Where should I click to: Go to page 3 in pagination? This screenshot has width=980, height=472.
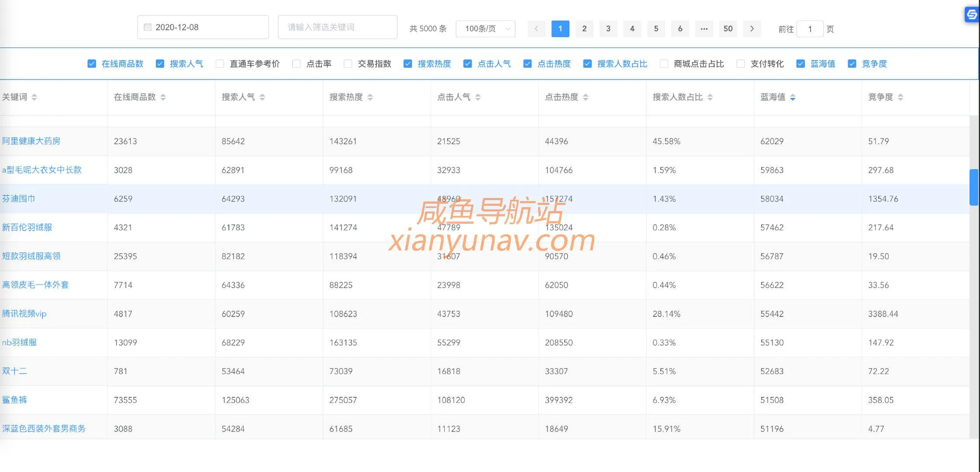608,29
